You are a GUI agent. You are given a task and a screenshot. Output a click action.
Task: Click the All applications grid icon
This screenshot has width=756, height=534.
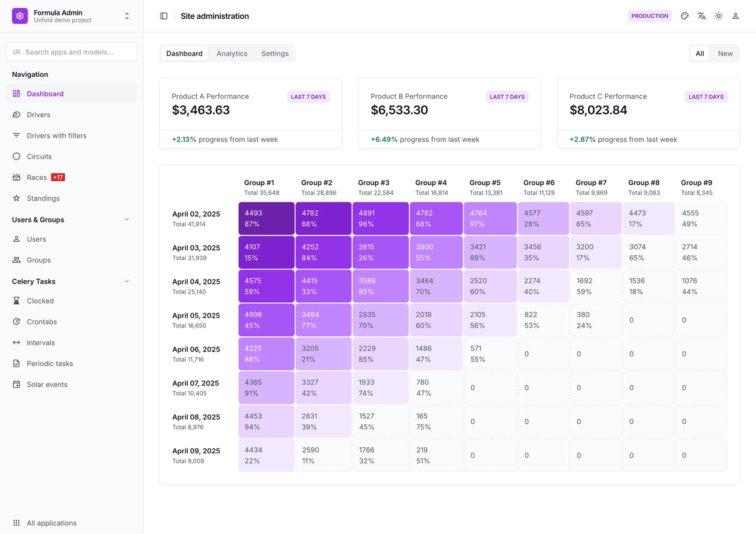[x=16, y=523]
